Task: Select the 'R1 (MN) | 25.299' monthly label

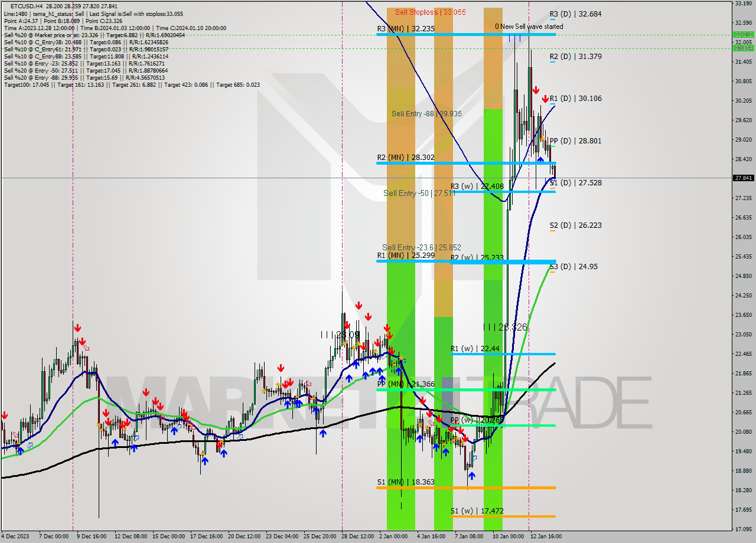Action: (406, 255)
